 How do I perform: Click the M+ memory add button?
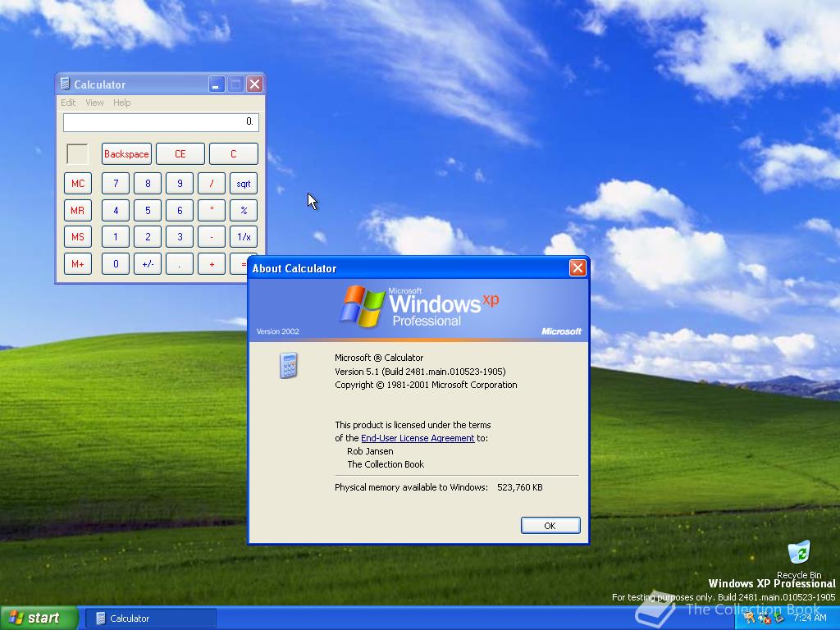[78, 263]
